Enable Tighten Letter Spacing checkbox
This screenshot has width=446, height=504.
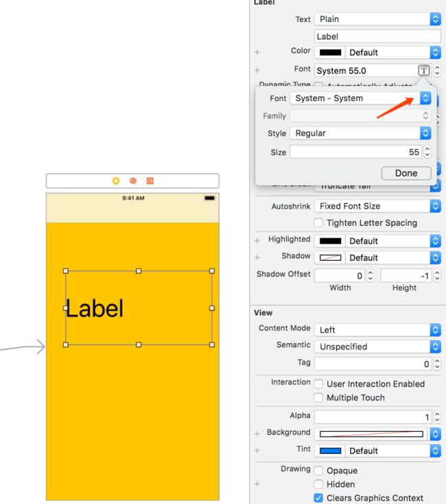click(318, 222)
